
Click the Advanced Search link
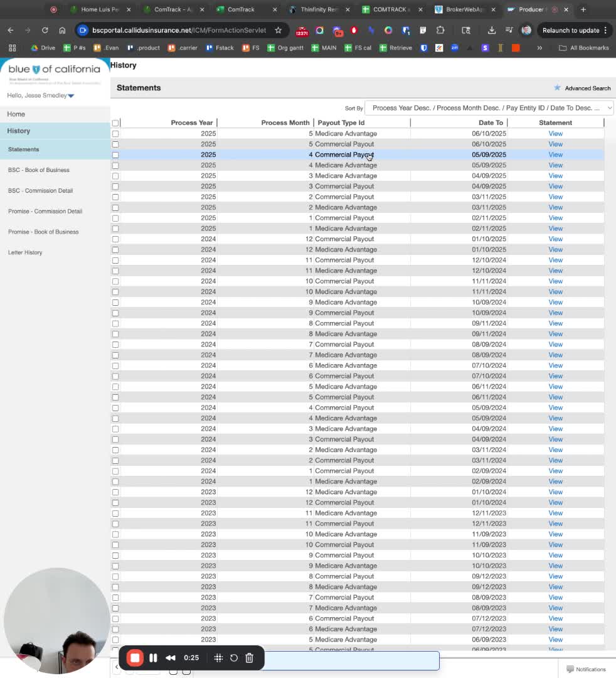pyautogui.click(x=588, y=89)
